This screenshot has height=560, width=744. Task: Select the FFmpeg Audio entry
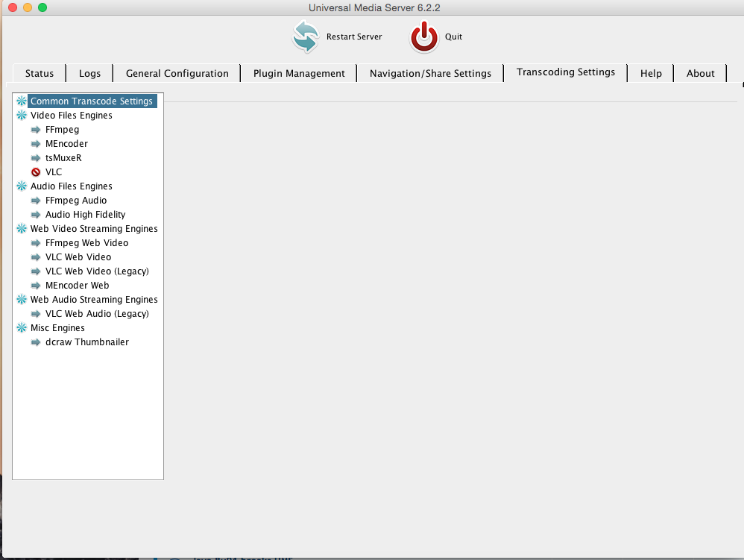pos(76,201)
